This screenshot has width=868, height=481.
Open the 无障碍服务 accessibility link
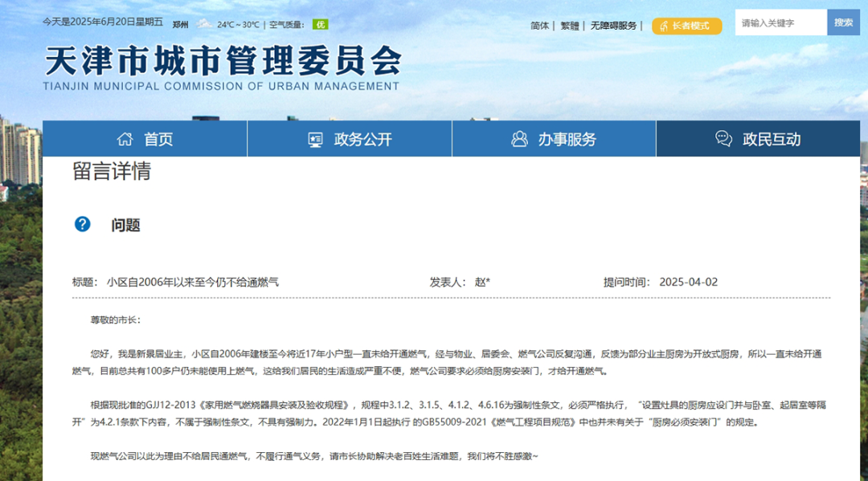[x=612, y=26]
